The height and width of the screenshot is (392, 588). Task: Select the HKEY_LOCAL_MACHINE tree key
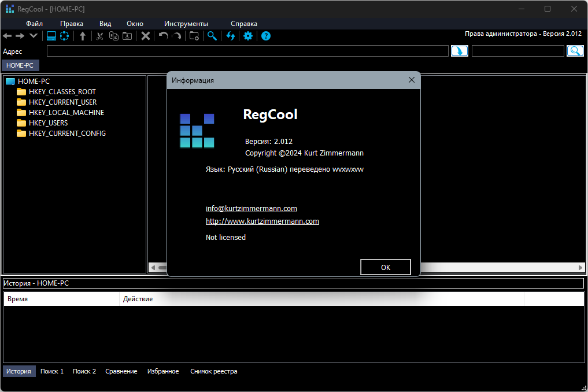tap(66, 113)
